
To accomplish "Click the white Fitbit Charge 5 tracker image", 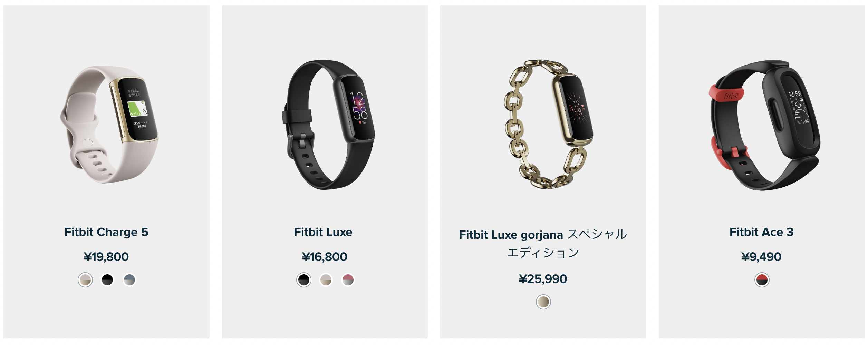I will point(109,125).
